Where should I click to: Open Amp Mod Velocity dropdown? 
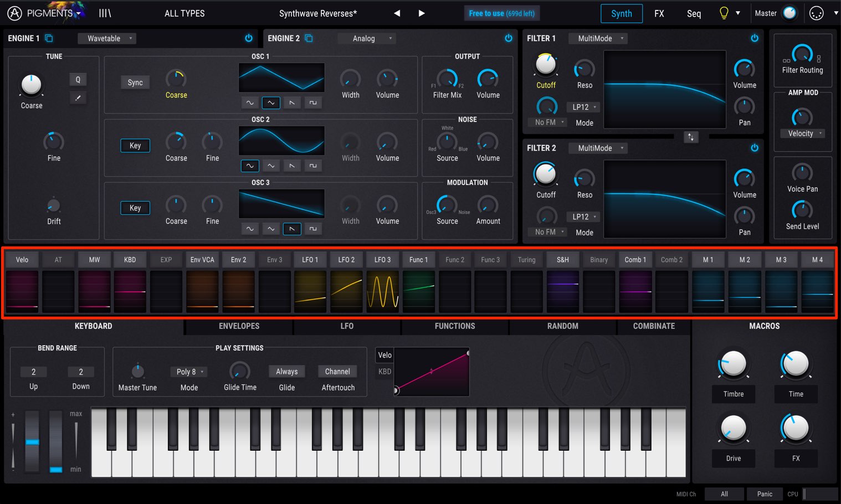click(803, 133)
